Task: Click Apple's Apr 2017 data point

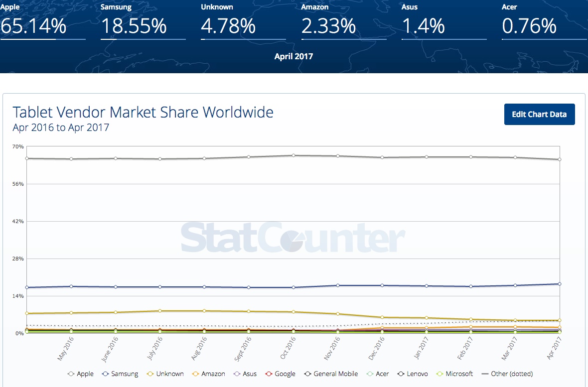Action: (x=560, y=159)
